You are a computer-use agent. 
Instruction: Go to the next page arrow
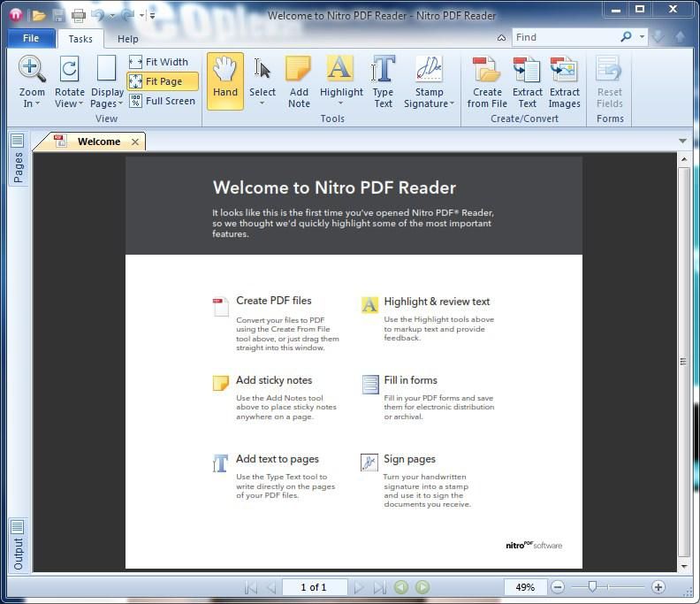click(x=359, y=587)
